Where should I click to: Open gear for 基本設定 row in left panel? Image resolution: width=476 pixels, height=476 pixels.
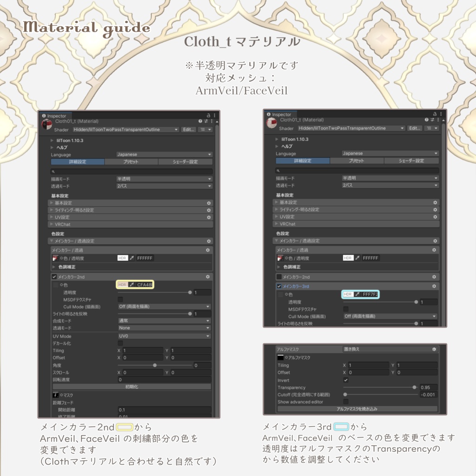click(209, 203)
